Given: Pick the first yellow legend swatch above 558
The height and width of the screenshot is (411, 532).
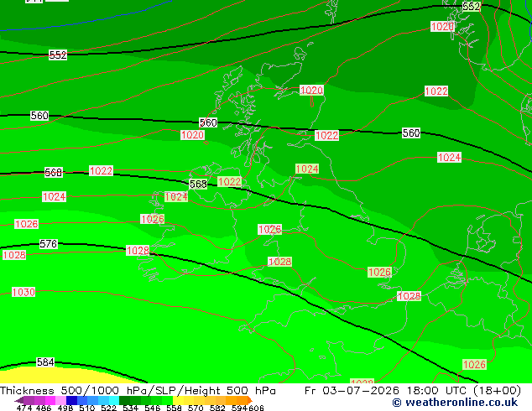Looking at the screenshot, I should coord(178,400).
